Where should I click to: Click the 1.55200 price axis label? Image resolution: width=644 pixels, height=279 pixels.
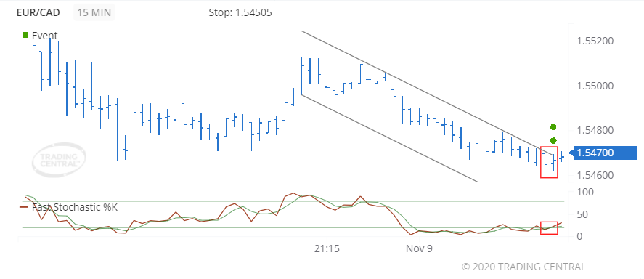(x=595, y=41)
